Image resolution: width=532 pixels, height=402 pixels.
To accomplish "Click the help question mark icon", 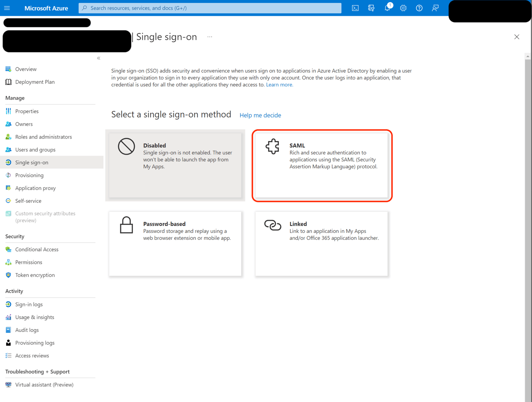I will [x=419, y=8].
